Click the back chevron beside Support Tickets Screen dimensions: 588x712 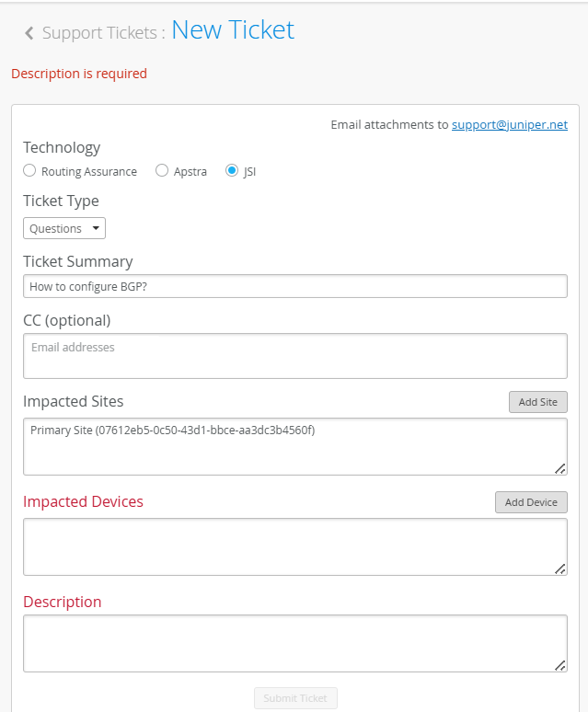click(29, 33)
